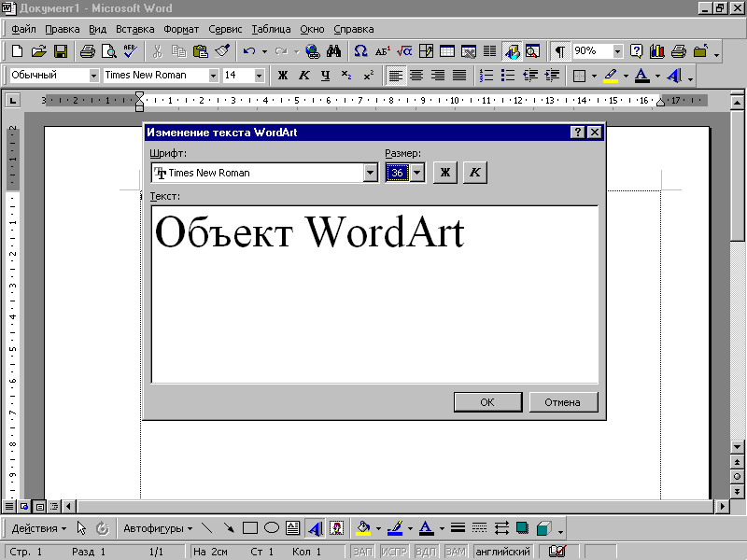The height and width of the screenshot is (560, 747).
Task: Apply the font color A button in formatting toolbar
Action: tap(642, 76)
